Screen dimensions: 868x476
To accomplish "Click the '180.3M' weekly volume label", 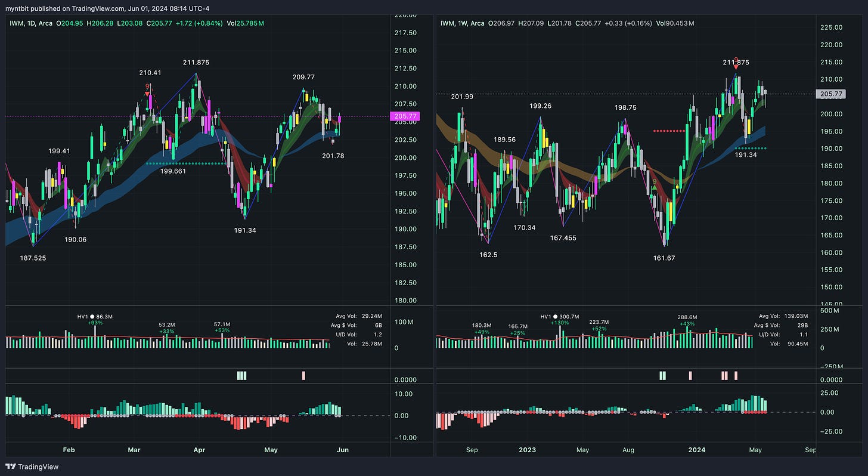I will (x=481, y=326).
